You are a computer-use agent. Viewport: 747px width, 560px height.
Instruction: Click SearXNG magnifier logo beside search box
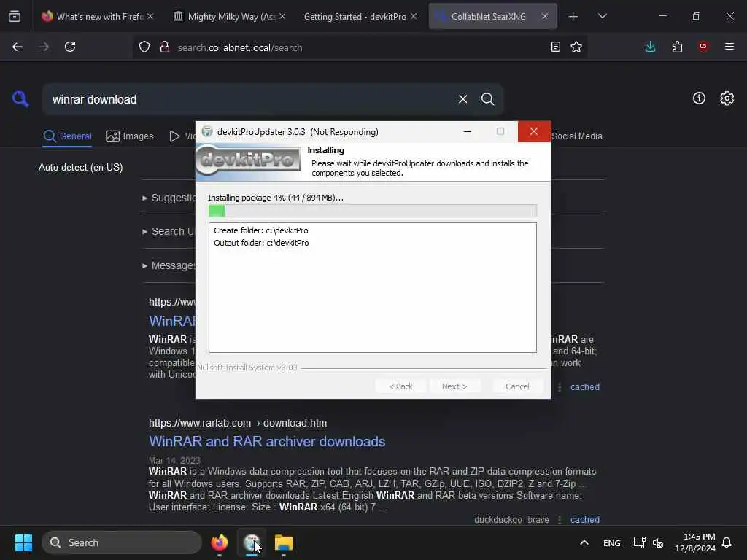coord(20,99)
